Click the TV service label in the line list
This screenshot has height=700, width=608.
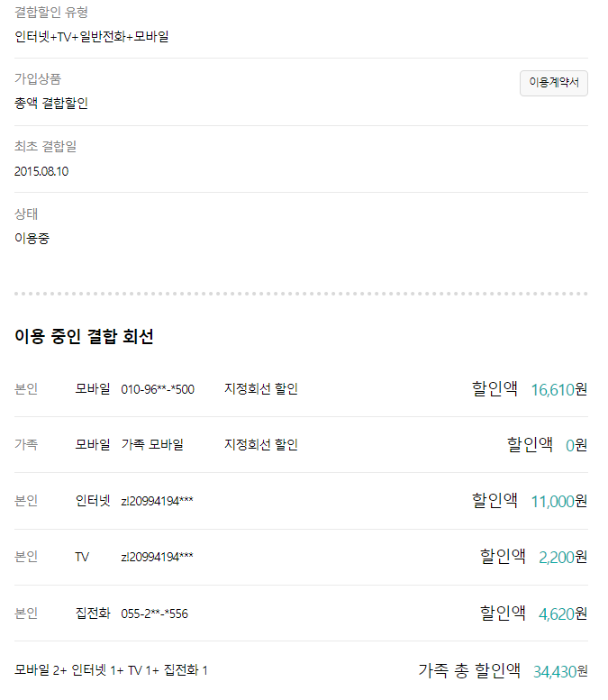click(82, 557)
